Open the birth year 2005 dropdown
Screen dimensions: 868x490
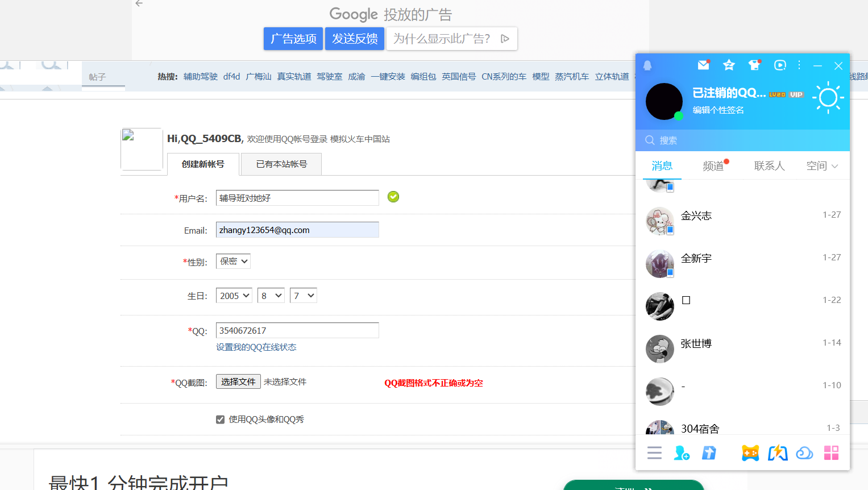click(x=234, y=296)
